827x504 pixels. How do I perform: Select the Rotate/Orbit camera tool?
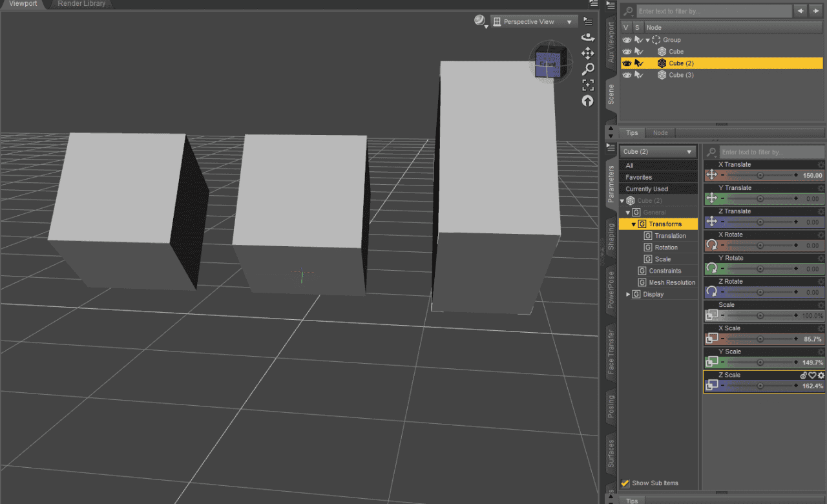tap(588, 37)
